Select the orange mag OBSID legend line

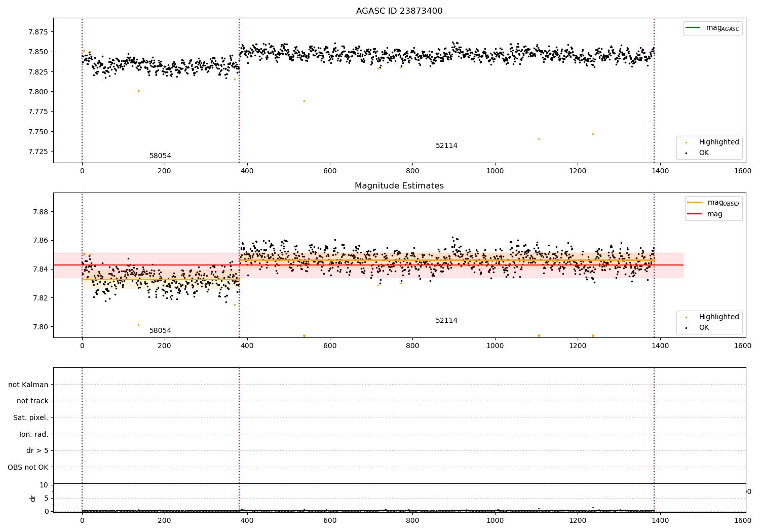pyautogui.click(x=695, y=202)
